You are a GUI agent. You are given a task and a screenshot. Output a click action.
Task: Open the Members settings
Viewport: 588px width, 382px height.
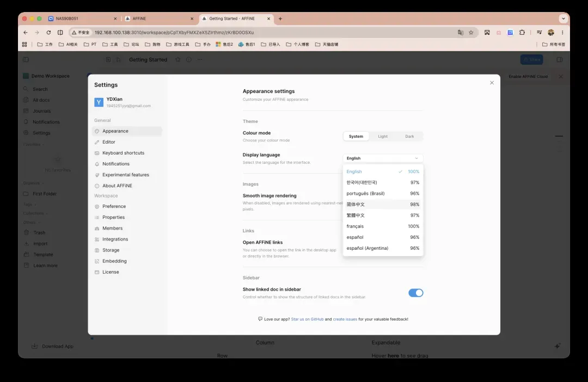(x=127, y=228)
